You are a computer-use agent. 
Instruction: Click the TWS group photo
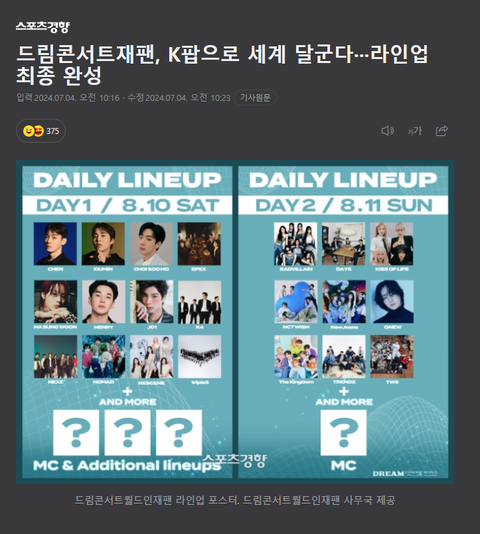(x=392, y=357)
